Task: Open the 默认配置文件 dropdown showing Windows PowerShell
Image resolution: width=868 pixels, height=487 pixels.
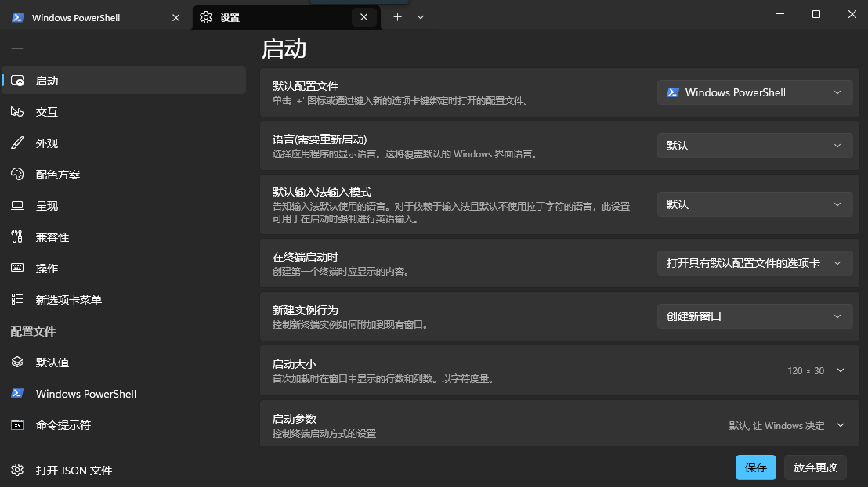Action: 754,92
